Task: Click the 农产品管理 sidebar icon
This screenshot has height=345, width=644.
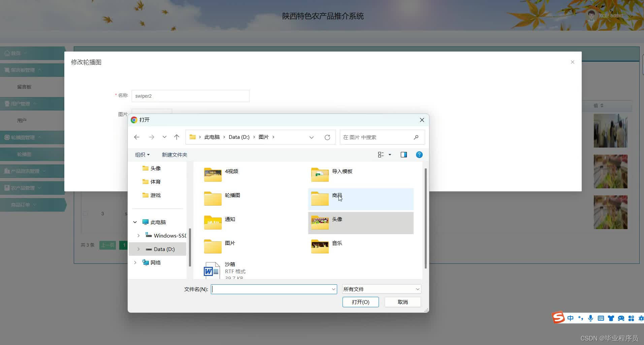Action: (7, 188)
